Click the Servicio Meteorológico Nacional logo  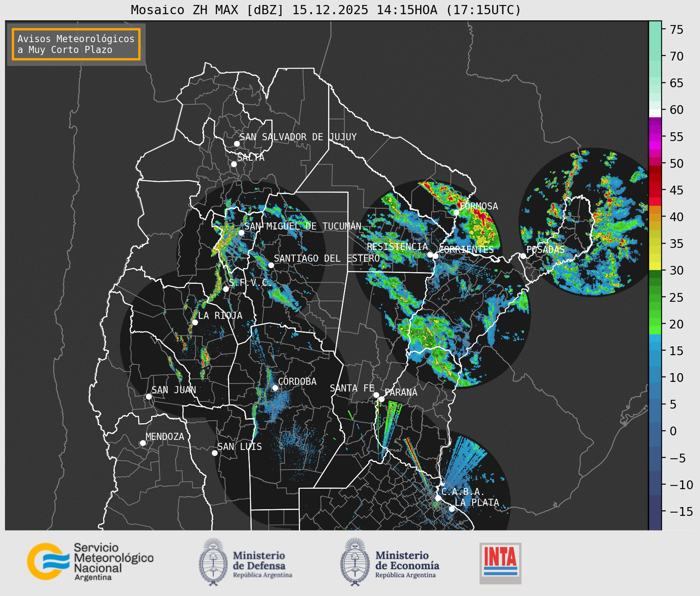coord(90,561)
